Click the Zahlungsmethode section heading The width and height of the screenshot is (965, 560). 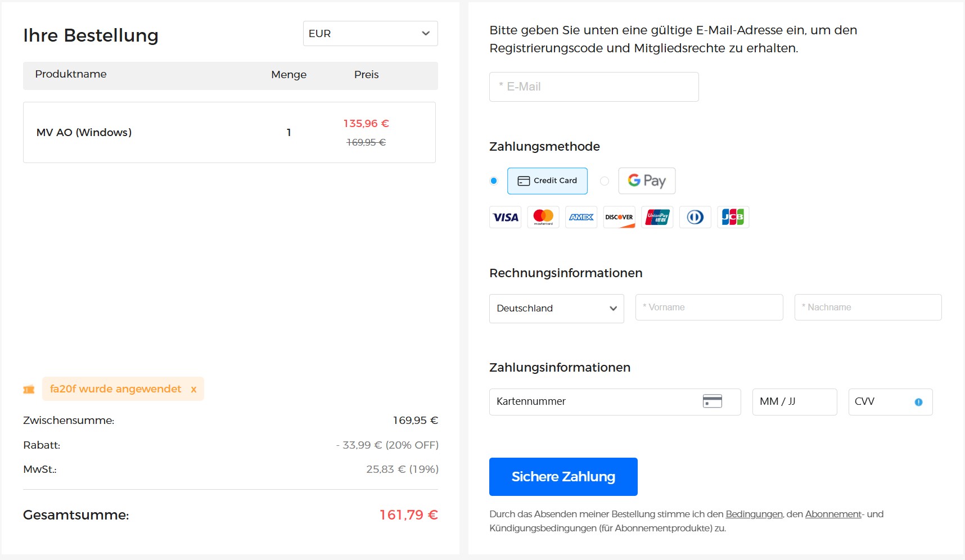tap(544, 146)
